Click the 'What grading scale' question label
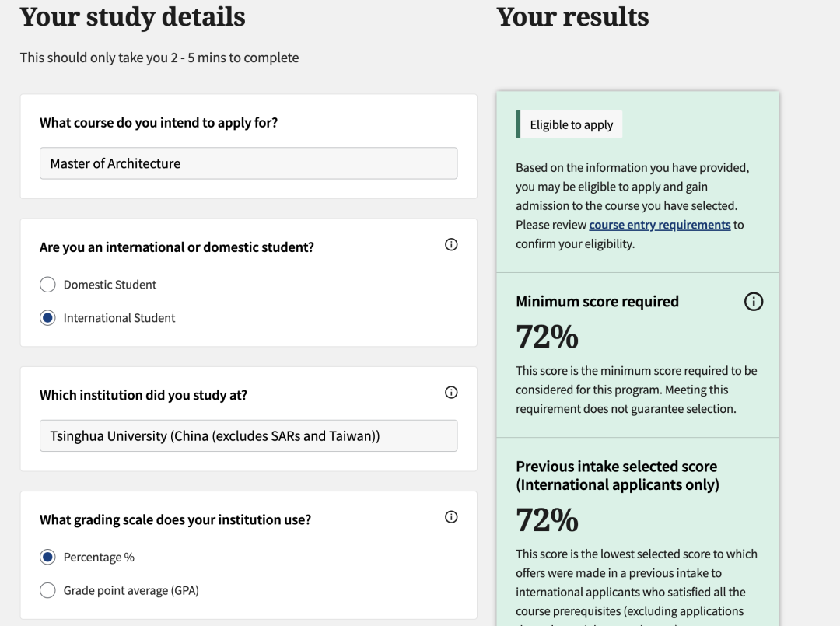This screenshot has height=626, width=840. pos(175,519)
